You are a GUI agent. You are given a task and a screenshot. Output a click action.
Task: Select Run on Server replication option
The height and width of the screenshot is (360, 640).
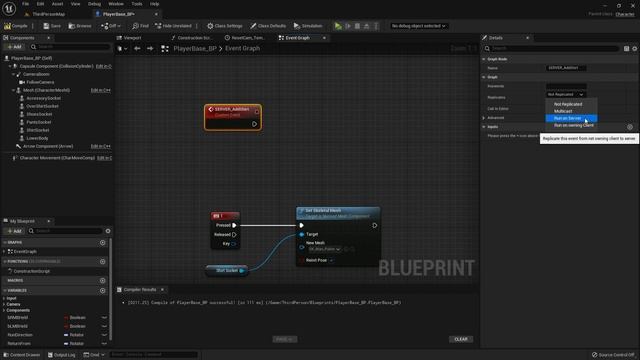click(571, 118)
